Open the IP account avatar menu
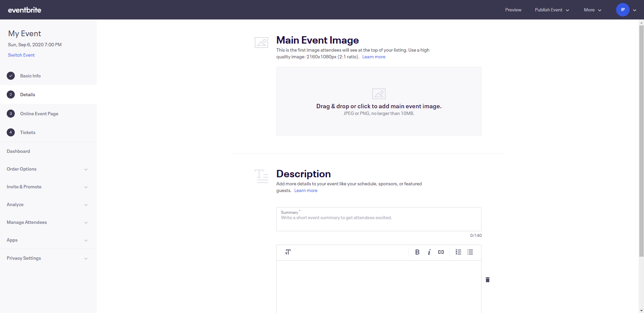Viewport: 644px width, 313px height. [623, 10]
